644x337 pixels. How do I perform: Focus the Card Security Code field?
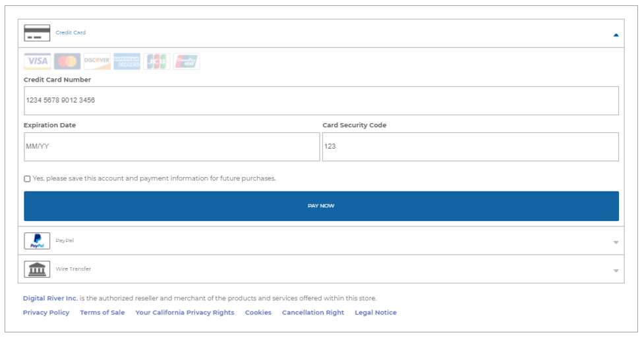coord(471,147)
